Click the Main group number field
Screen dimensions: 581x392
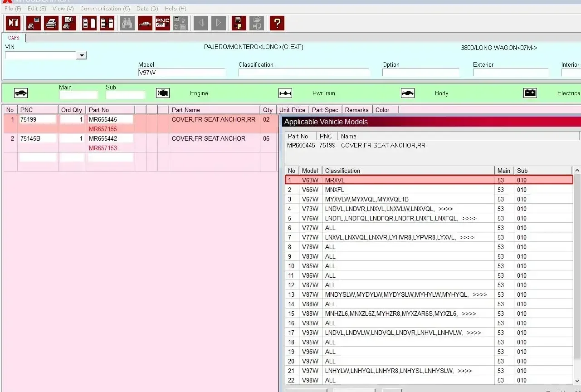[78, 95]
